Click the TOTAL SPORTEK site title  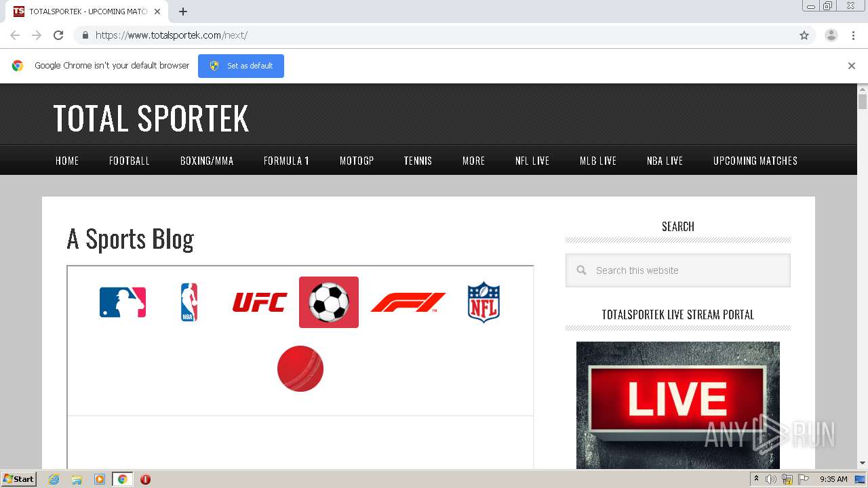tap(151, 118)
